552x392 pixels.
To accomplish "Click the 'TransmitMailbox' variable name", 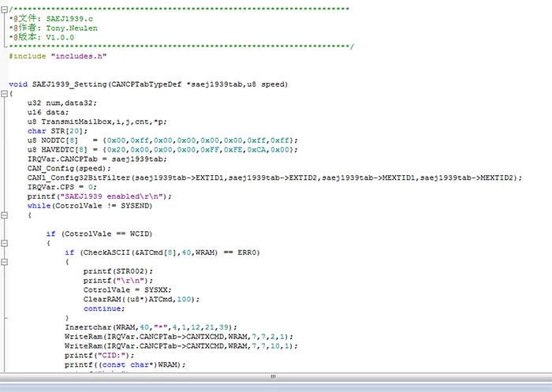I will click(76, 122).
